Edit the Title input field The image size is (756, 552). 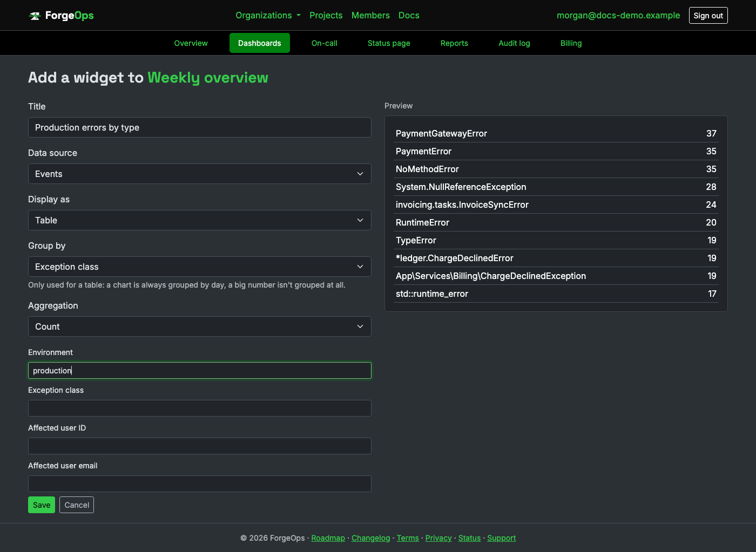click(200, 127)
